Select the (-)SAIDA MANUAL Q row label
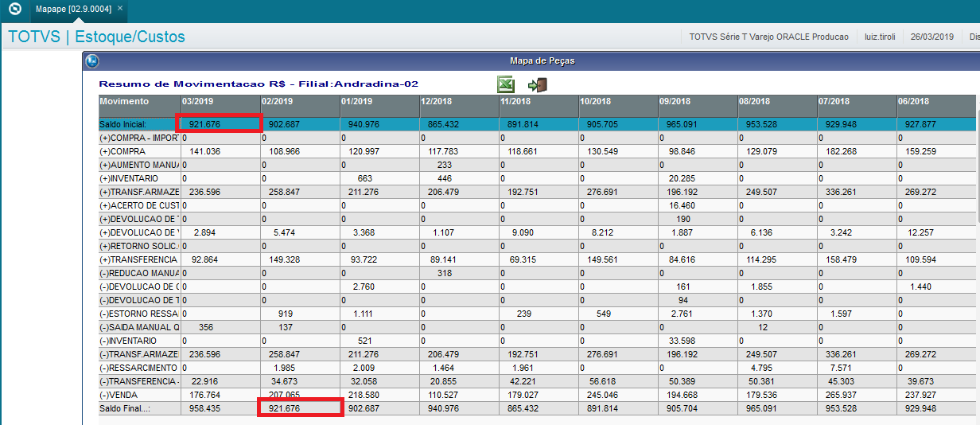The width and height of the screenshot is (980, 425). 139,327
